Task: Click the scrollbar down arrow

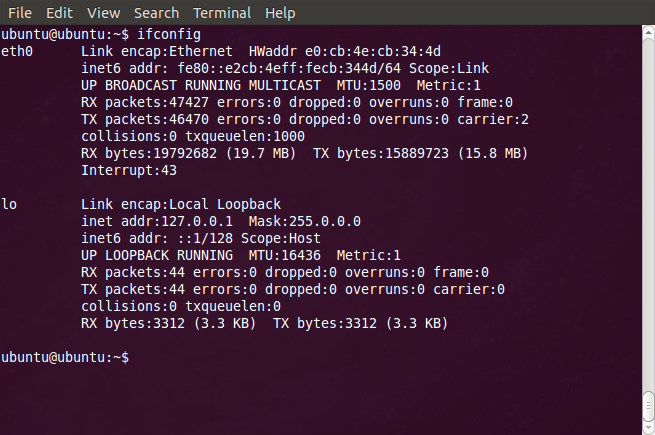Action: [x=648, y=429]
